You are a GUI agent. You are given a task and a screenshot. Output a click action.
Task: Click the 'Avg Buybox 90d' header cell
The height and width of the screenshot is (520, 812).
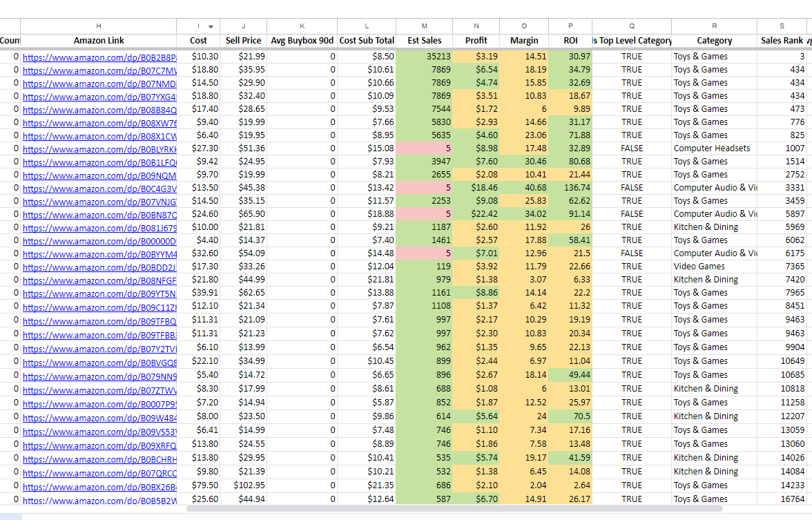(302, 40)
